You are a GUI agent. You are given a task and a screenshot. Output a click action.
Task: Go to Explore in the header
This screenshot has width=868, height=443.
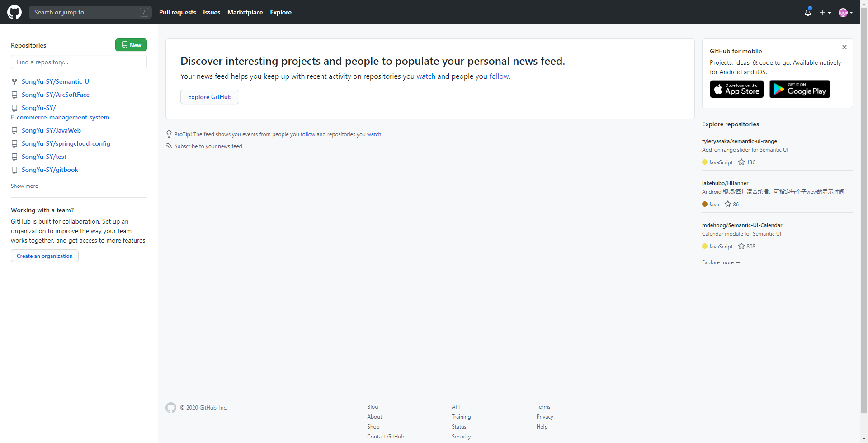pos(281,12)
